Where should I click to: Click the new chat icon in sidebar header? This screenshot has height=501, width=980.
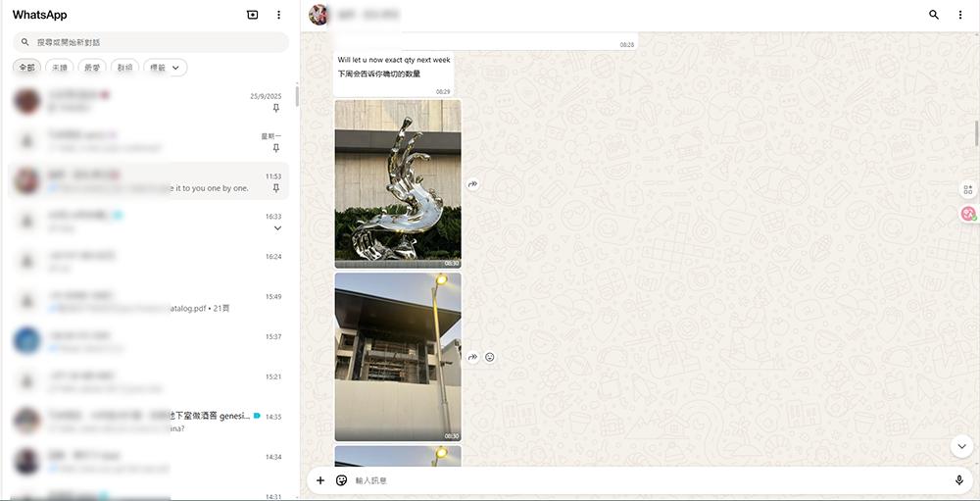253,15
